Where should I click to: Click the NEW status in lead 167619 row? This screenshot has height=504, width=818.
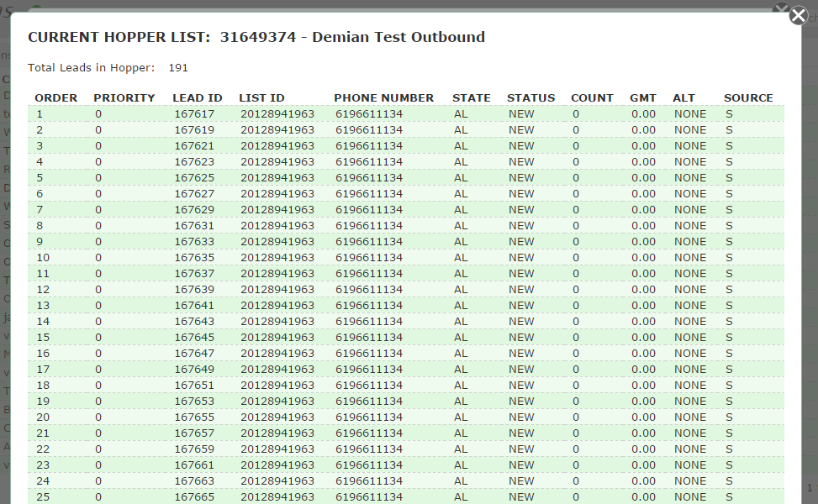[x=521, y=129]
